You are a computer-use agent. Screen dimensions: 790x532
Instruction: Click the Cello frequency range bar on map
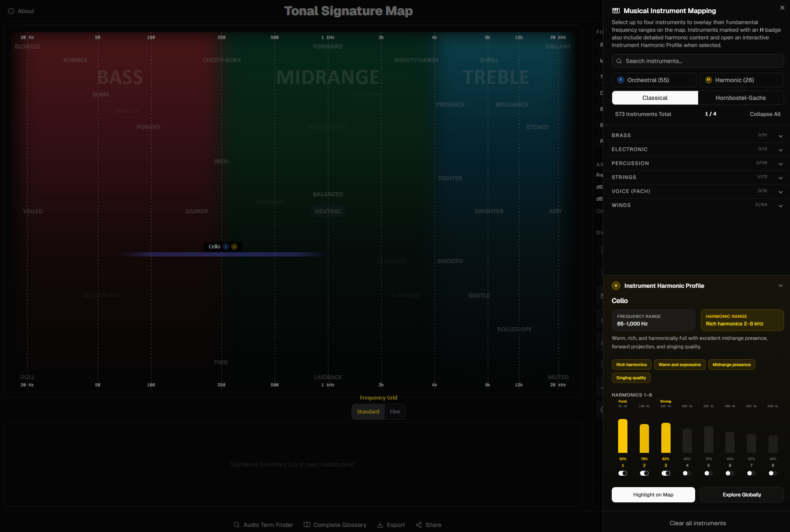click(x=224, y=254)
